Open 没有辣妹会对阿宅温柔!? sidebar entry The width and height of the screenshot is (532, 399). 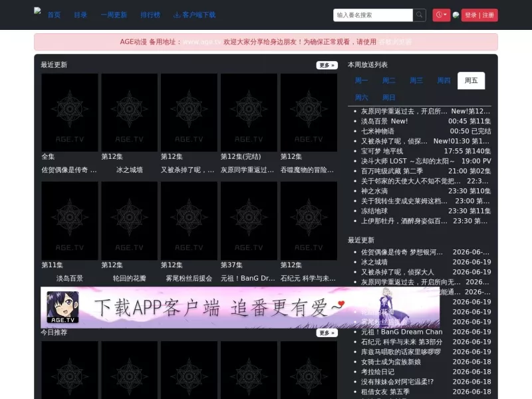[397, 382]
